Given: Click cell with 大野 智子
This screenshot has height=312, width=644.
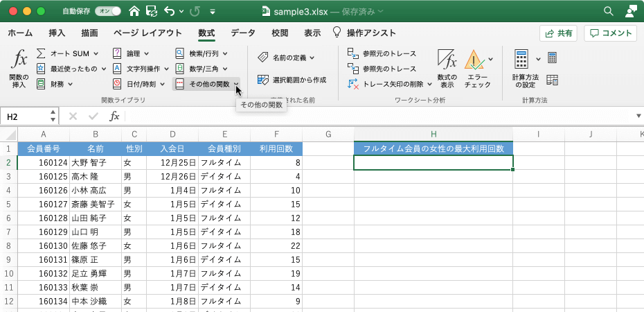Looking at the screenshot, I should click(x=96, y=162).
